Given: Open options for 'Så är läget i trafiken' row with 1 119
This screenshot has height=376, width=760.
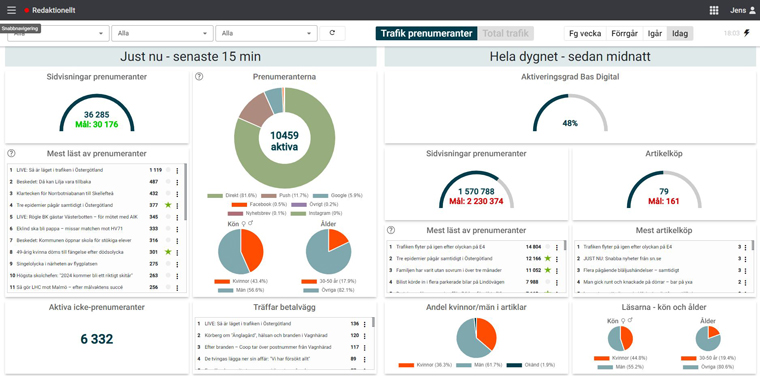Looking at the screenshot, I should (x=177, y=171).
